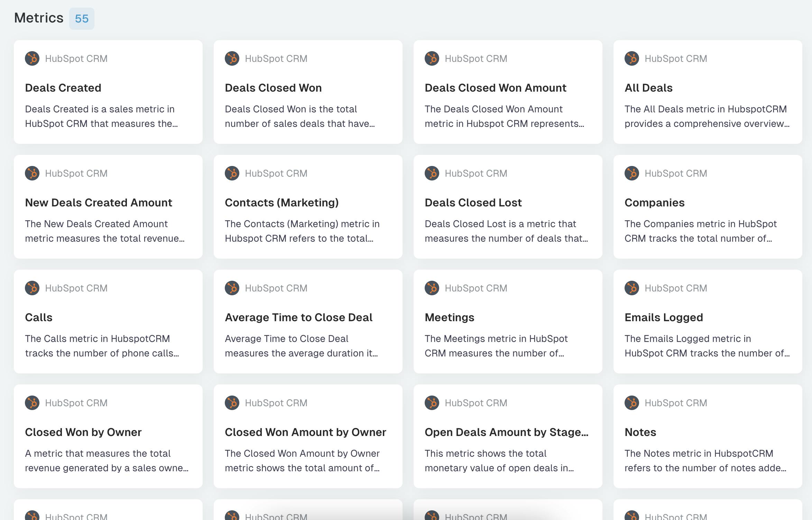Open the Deals Closed Won Amount metric
This screenshot has width=812, height=520.
click(495, 88)
